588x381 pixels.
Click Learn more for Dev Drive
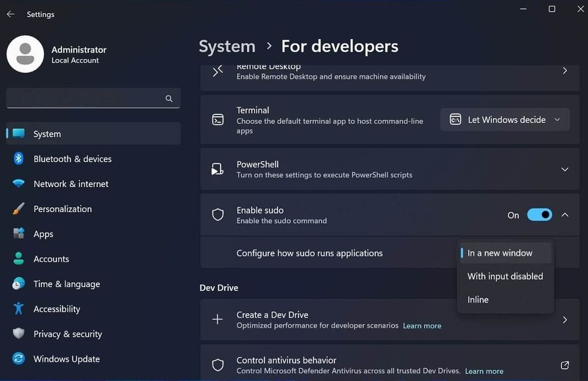pos(422,326)
